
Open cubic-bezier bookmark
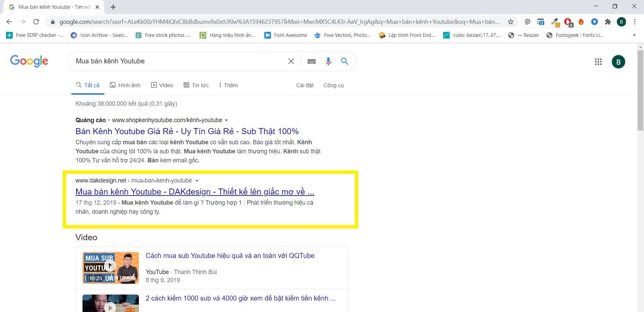pos(472,35)
